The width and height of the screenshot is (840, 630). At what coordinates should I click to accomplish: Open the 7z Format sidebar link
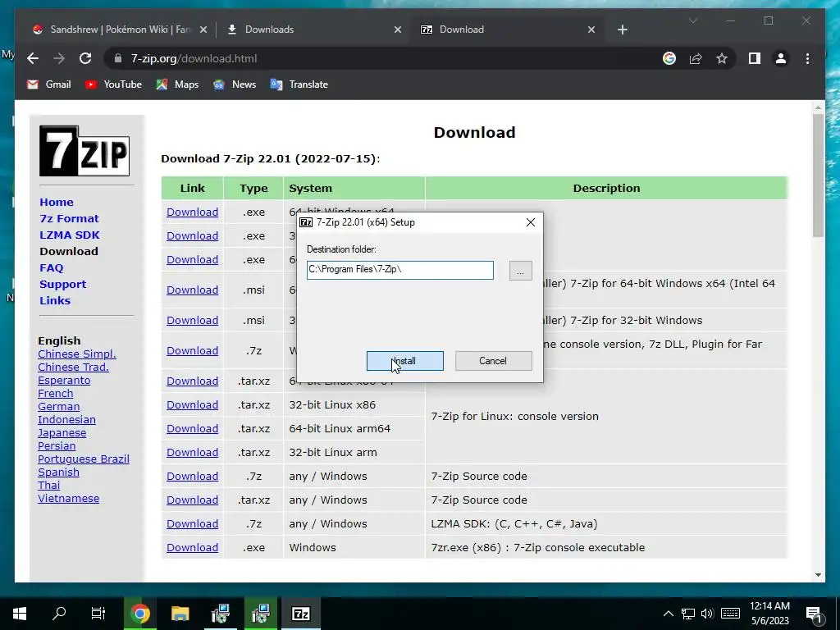point(69,218)
